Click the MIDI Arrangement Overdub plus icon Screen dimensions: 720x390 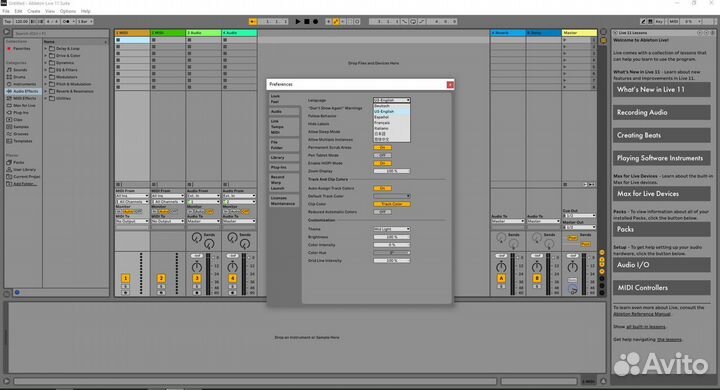click(328, 22)
